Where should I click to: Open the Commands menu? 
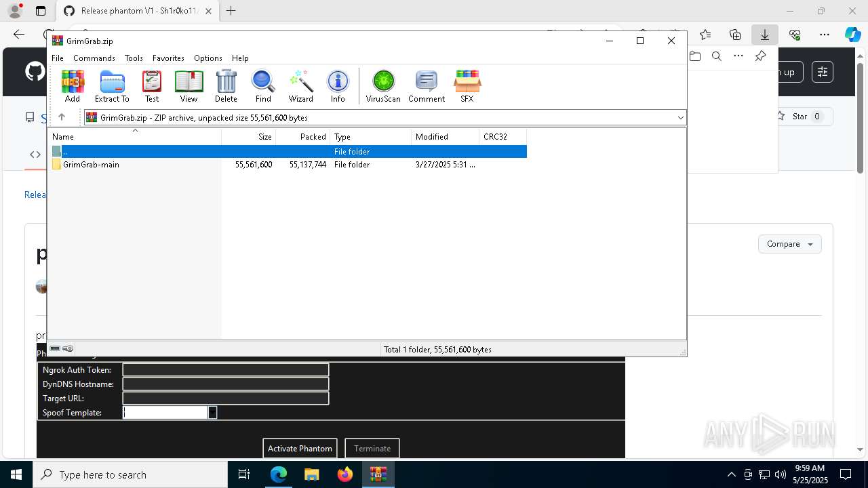click(x=94, y=58)
